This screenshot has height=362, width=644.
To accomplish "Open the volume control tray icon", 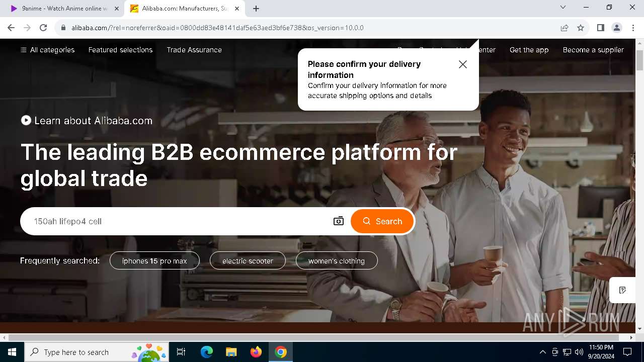I will point(579,352).
